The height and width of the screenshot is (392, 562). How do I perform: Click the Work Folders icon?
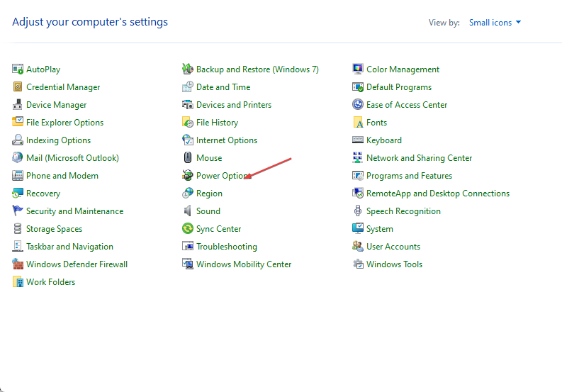coord(18,281)
